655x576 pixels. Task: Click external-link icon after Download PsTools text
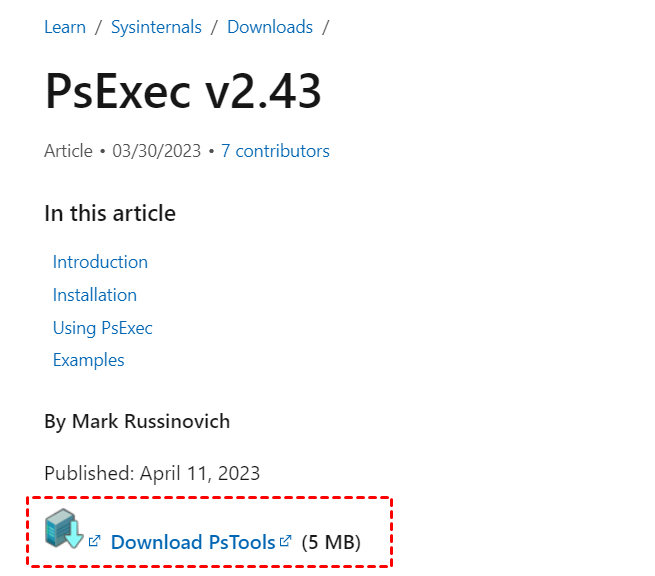pos(285,540)
